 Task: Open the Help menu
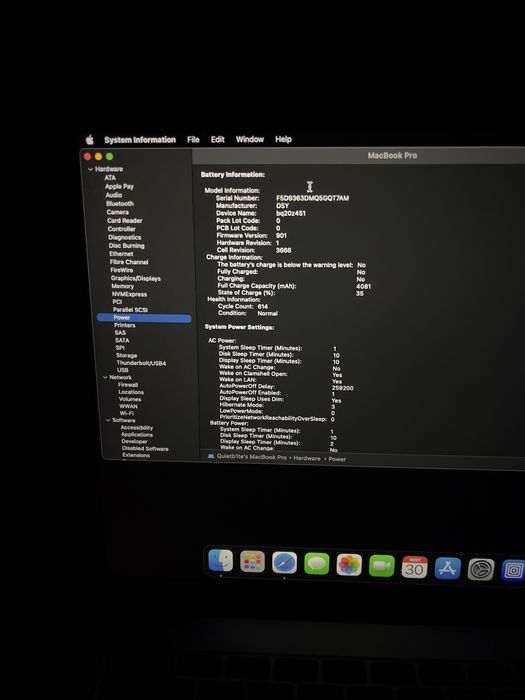click(283, 139)
